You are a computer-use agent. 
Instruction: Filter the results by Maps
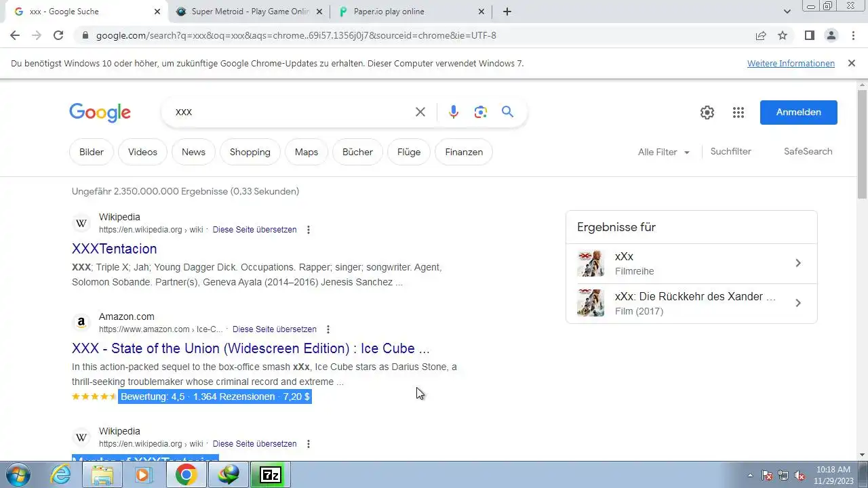[x=307, y=152]
